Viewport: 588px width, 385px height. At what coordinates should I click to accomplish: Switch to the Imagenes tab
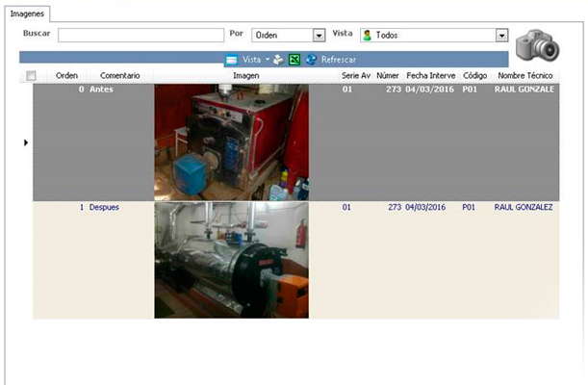[27, 13]
